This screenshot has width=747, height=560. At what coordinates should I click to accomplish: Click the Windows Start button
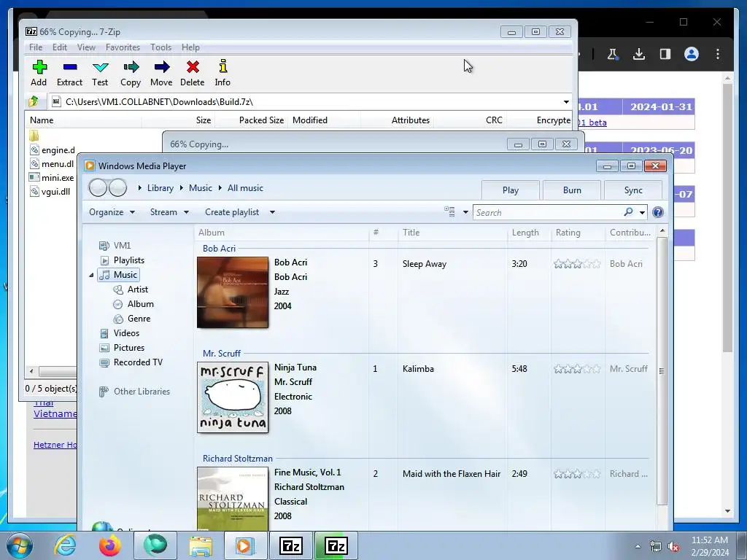tap(20, 545)
